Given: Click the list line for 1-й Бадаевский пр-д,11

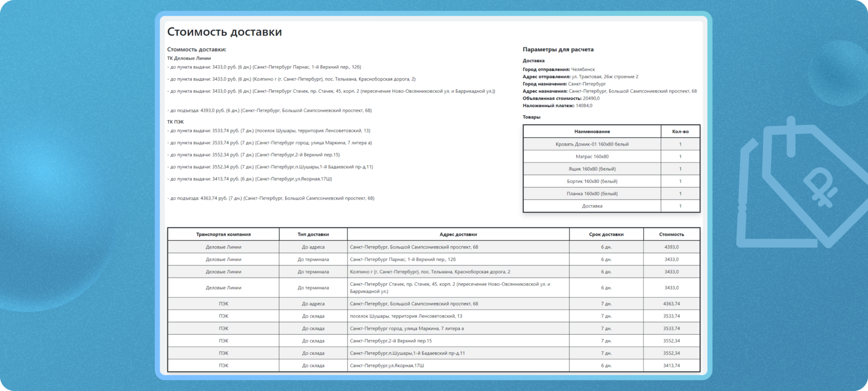Looking at the screenshot, I should click(x=270, y=167).
